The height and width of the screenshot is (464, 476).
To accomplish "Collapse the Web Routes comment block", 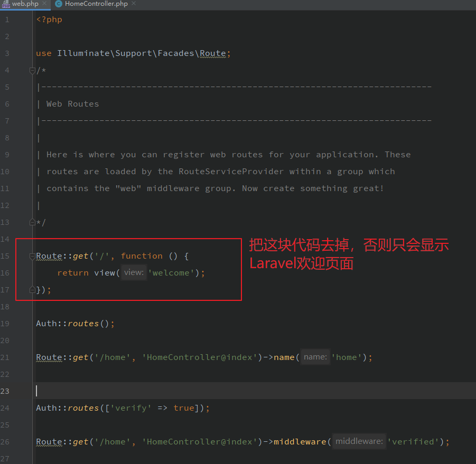I will [x=33, y=70].
